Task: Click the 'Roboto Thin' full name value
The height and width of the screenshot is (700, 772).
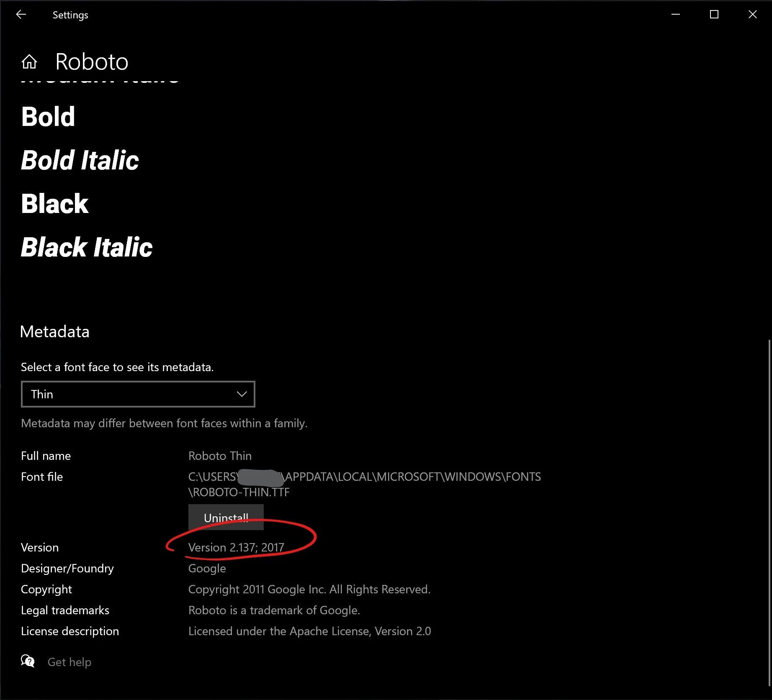Action: [220, 456]
